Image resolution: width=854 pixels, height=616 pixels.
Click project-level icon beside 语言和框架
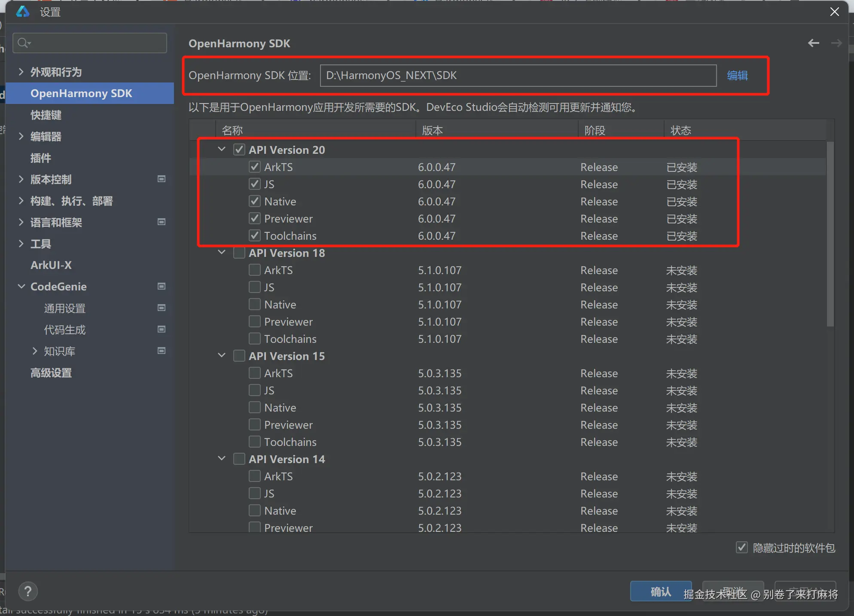[x=162, y=222]
